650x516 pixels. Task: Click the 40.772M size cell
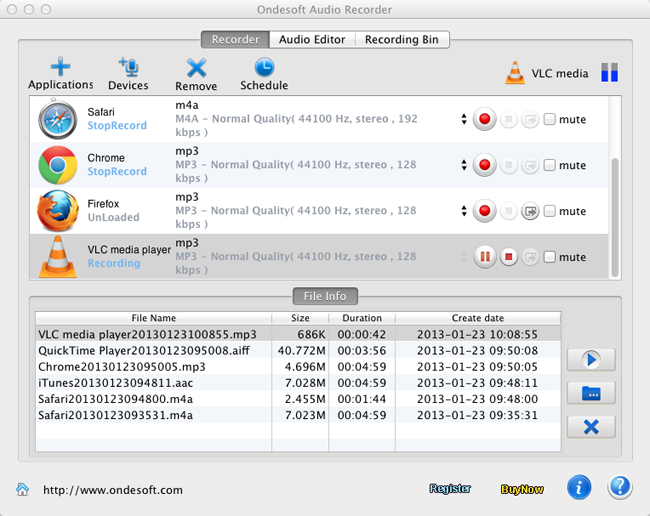pyautogui.click(x=301, y=351)
